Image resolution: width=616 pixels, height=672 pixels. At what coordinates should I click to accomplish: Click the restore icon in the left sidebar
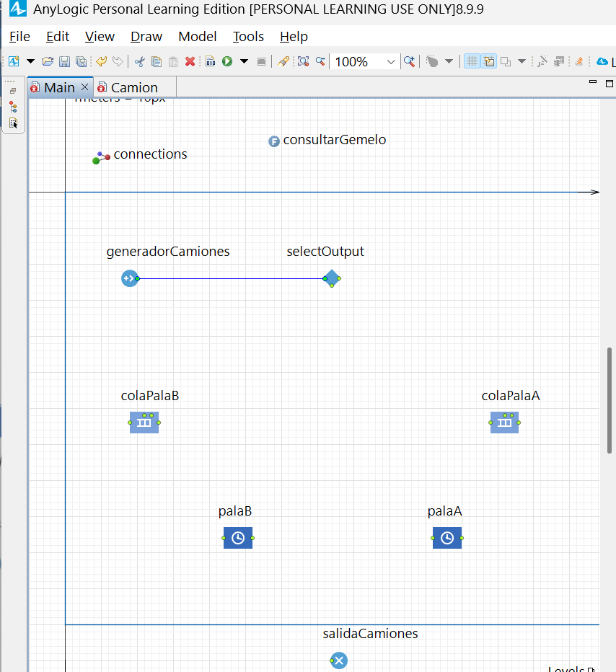click(13, 91)
